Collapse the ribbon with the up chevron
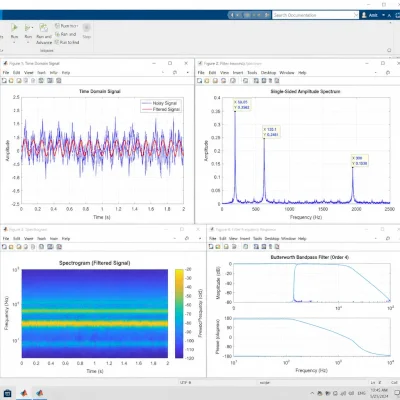Image resolution: width=400 pixels, height=400 pixels. (x=389, y=15)
